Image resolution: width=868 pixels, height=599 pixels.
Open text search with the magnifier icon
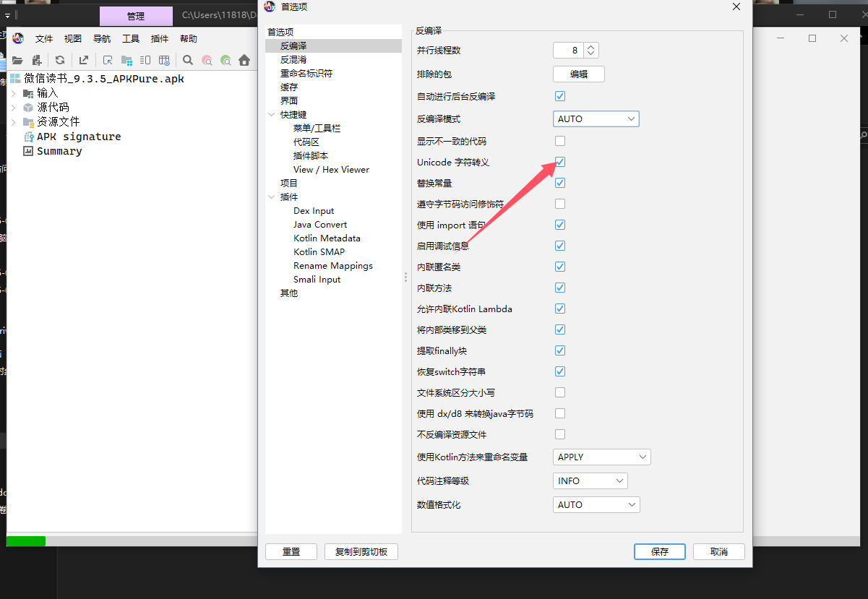click(188, 61)
